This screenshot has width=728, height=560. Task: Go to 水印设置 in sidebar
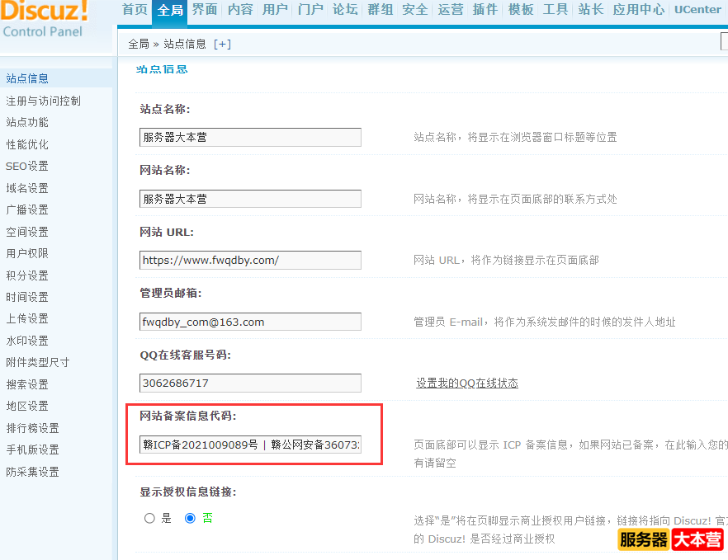28,341
